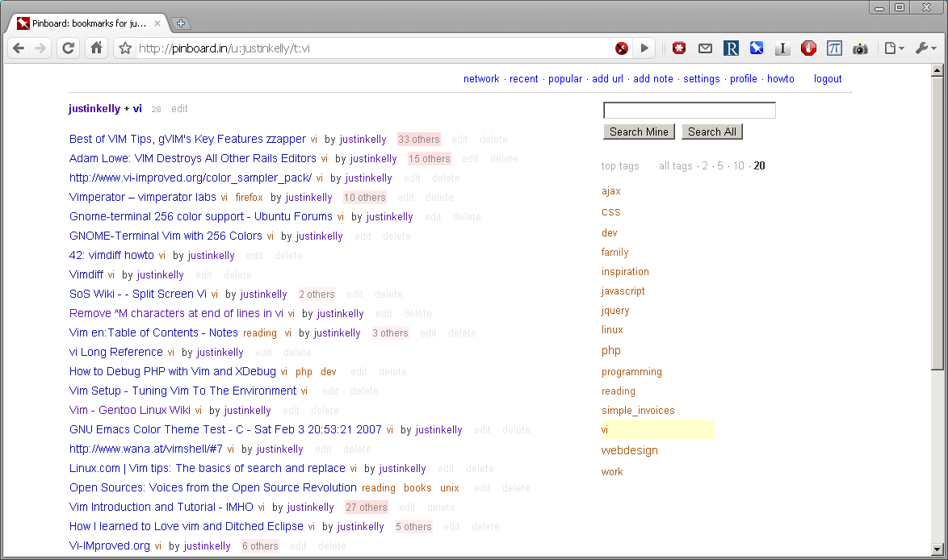
Task: Filter top tags by minimum 5
Action: pos(720,165)
